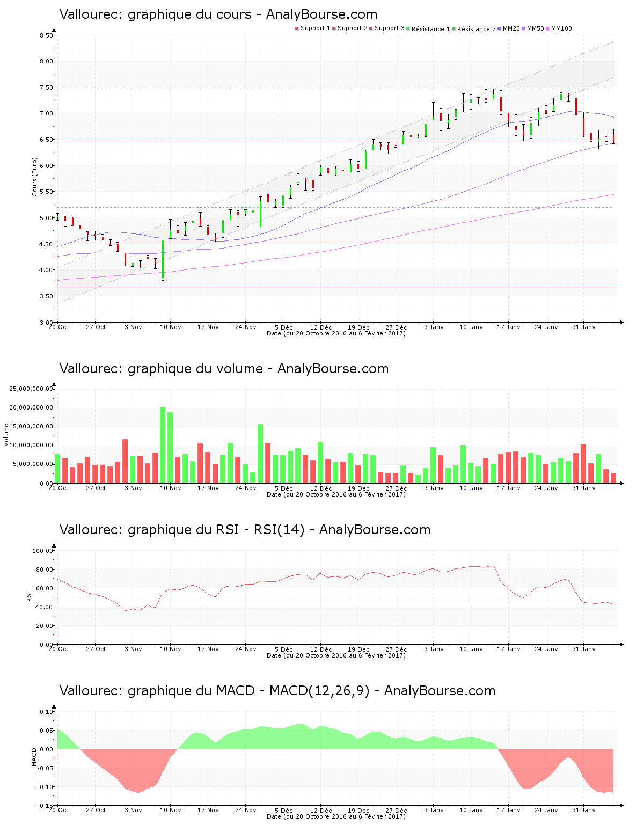Select the Support 3 legend label
The height and width of the screenshot is (832, 644).
[x=390, y=28]
